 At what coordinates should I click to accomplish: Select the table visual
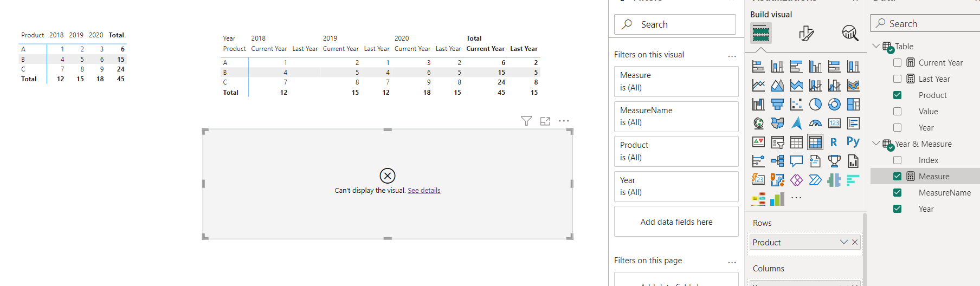click(x=796, y=142)
